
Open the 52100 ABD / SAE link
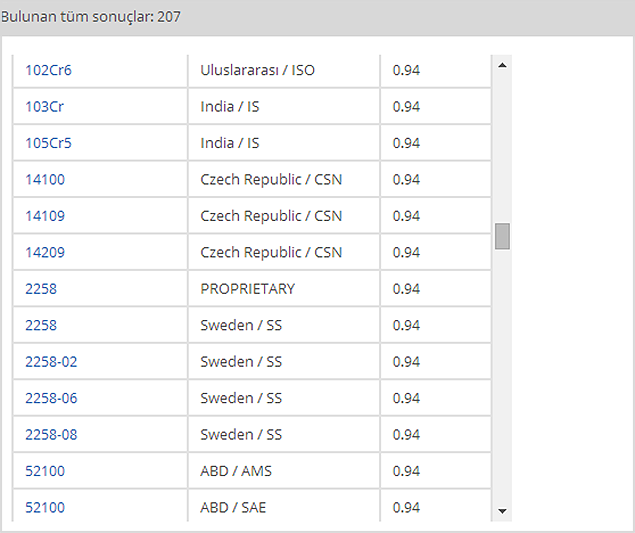(45, 507)
